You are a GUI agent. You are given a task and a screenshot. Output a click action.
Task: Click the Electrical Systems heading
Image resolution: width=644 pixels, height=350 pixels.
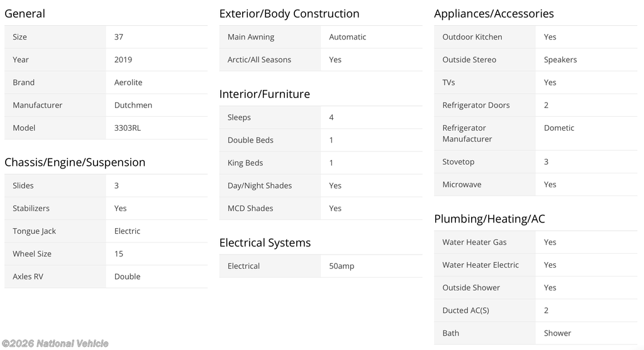(x=265, y=243)
